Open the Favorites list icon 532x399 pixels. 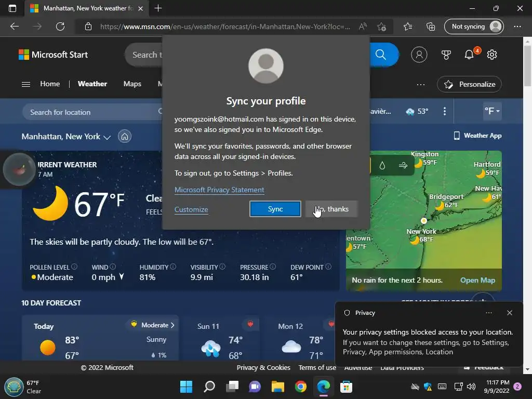(x=408, y=26)
